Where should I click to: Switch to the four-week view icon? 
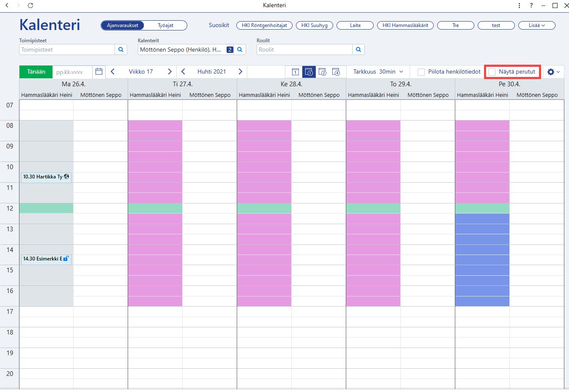336,72
